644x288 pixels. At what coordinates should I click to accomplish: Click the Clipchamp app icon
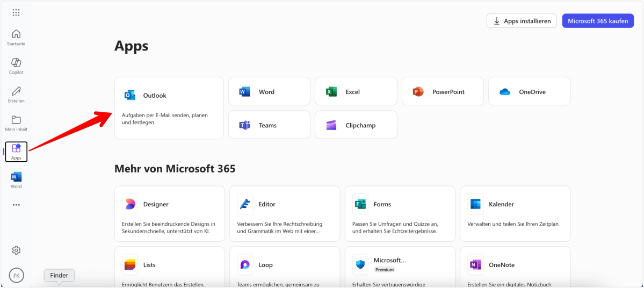[x=331, y=125]
